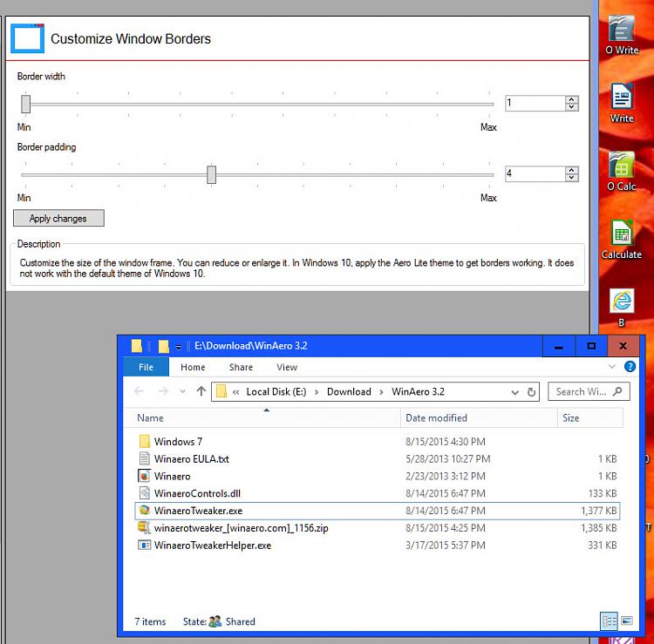Open the Home ribbon tab

pos(193,367)
